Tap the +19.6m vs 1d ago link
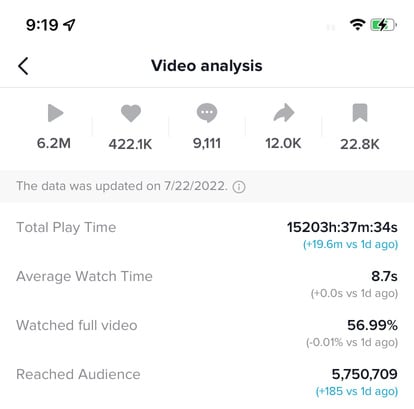Viewport: 414px width, 409px height. click(x=350, y=244)
